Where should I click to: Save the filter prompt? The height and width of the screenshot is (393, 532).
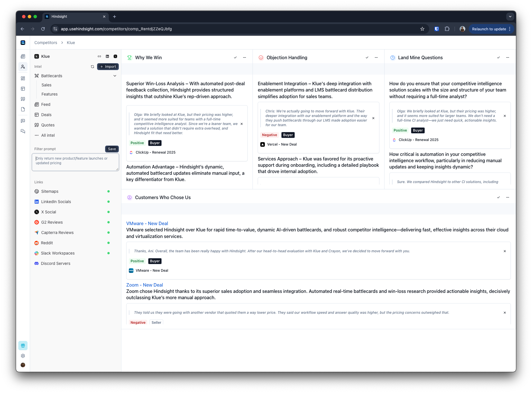(112, 149)
